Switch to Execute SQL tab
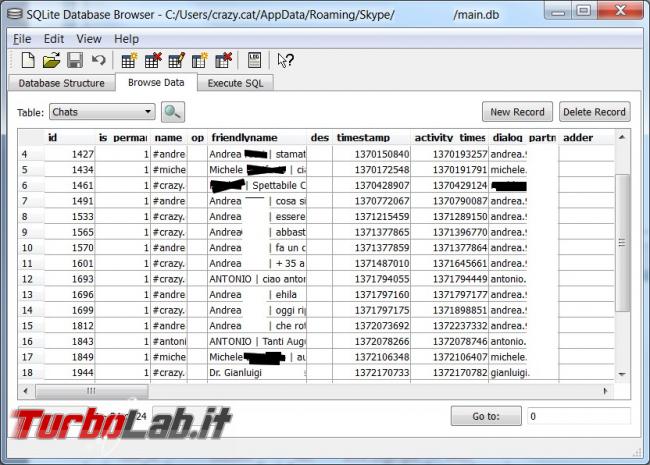Screen dimensions: 650x465 [x=235, y=83]
